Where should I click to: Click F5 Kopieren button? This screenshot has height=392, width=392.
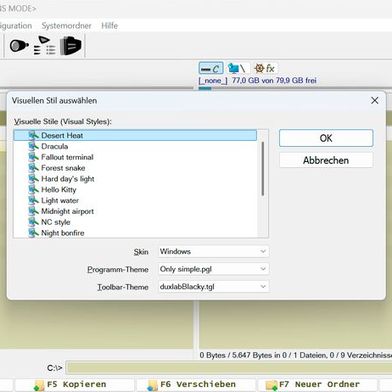(x=75, y=385)
